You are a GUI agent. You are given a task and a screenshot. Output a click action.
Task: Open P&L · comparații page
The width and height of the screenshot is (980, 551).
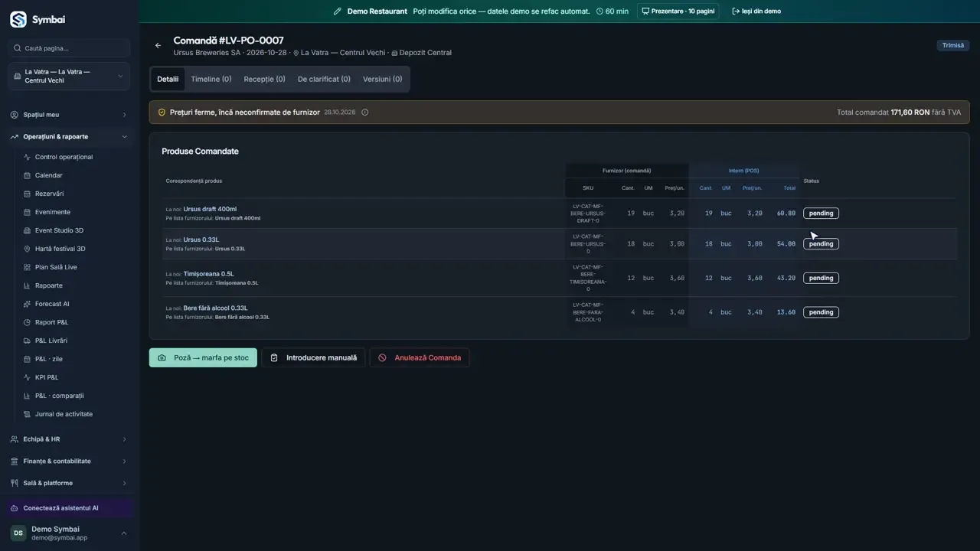[x=59, y=396]
